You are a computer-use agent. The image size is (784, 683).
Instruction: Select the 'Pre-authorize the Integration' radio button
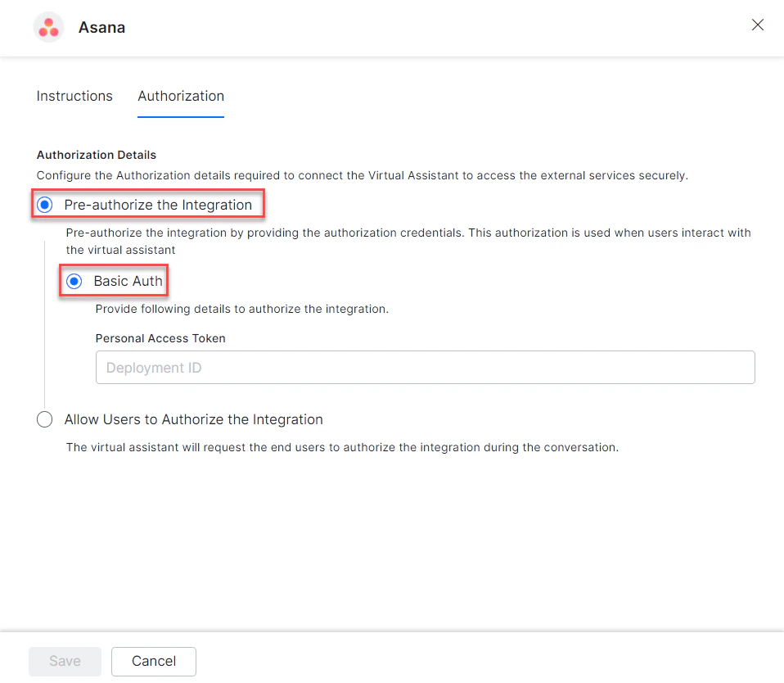pos(44,204)
